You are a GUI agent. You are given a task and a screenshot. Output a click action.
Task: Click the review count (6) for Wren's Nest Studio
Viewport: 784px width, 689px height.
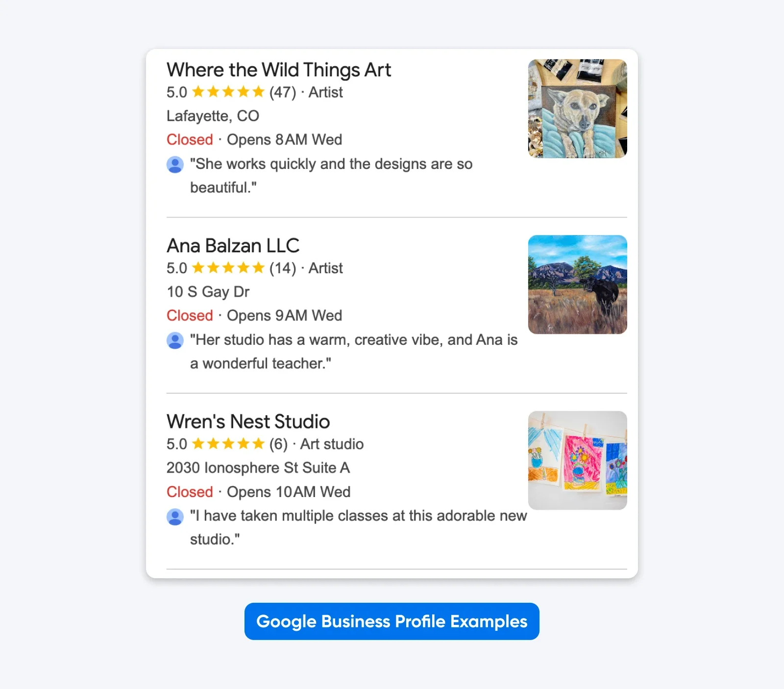click(277, 444)
